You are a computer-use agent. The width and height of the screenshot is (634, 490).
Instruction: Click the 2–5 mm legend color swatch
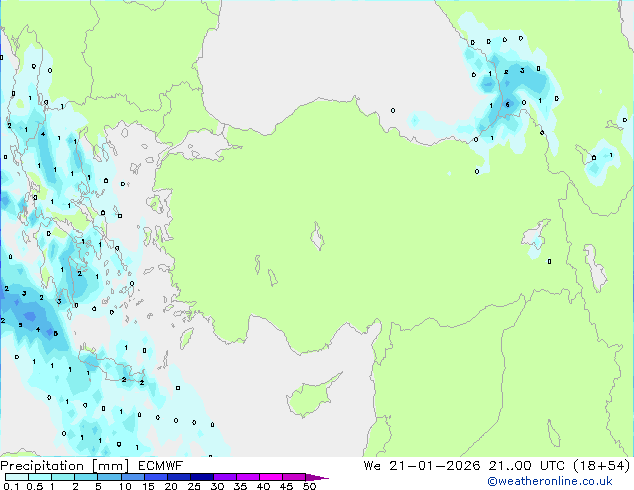pos(86,477)
